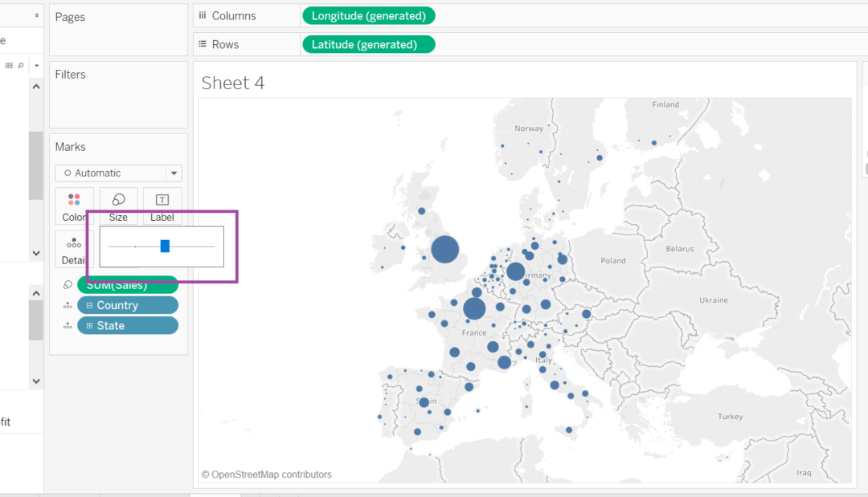The image size is (868, 497).
Task: Collapse the Country pill hierarchy
Action: pyautogui.click(x=88, y=304)
